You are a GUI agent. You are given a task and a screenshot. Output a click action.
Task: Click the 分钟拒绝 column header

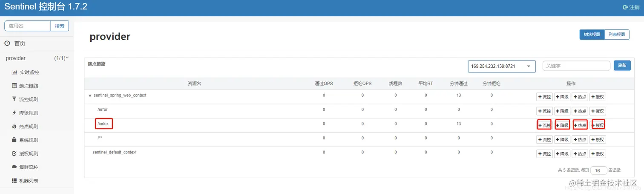tap(491, 84)
